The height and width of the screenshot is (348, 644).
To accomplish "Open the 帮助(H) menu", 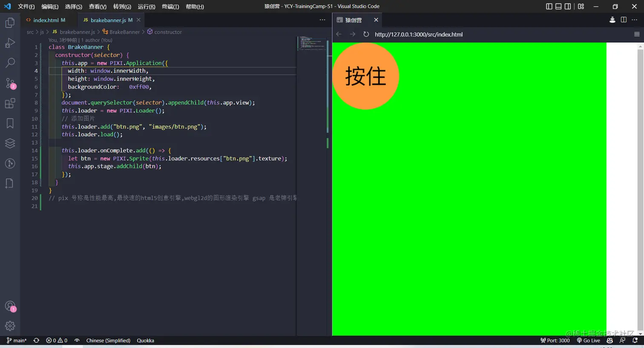I will tap(195, 6).
